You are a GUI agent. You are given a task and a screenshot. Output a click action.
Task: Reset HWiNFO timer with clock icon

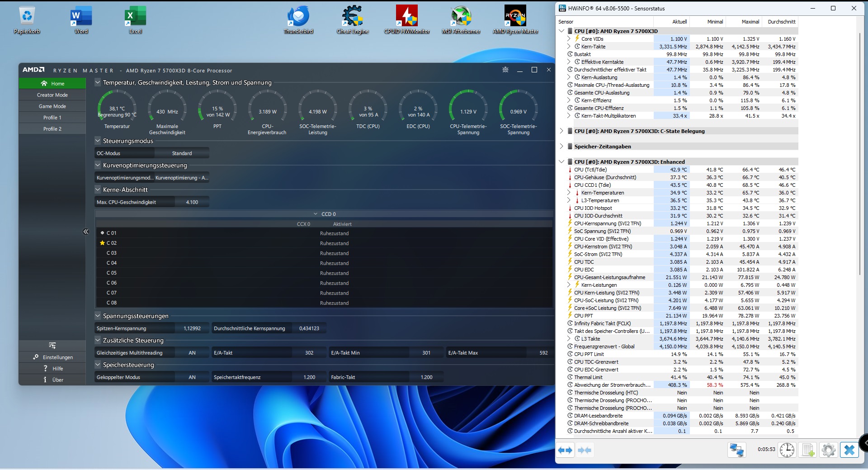[787, 450]
